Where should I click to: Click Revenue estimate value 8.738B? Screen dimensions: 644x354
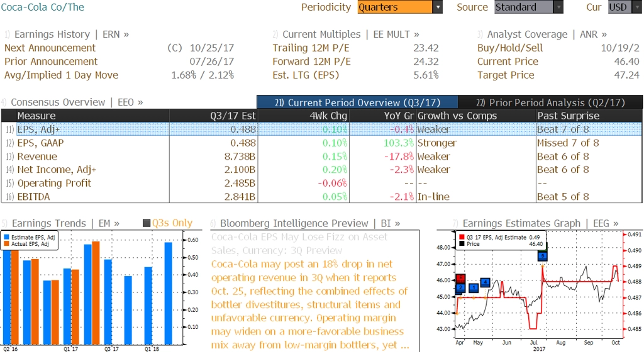tap(240, 157)
